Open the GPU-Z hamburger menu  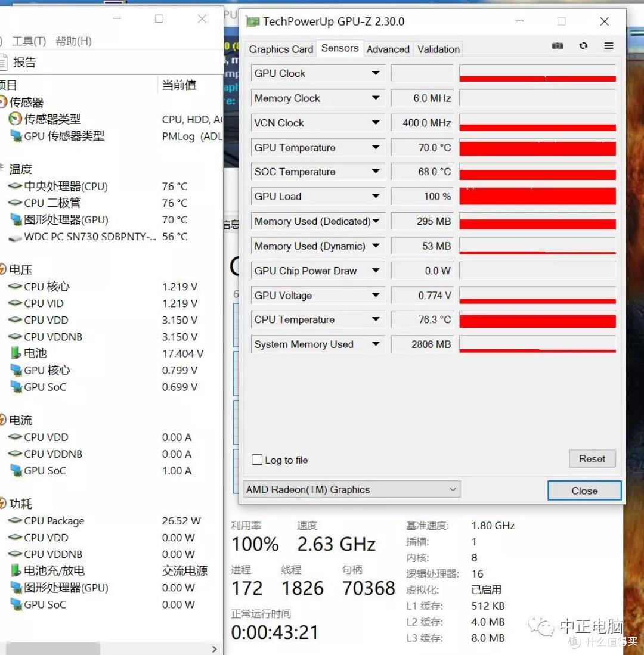609,45
